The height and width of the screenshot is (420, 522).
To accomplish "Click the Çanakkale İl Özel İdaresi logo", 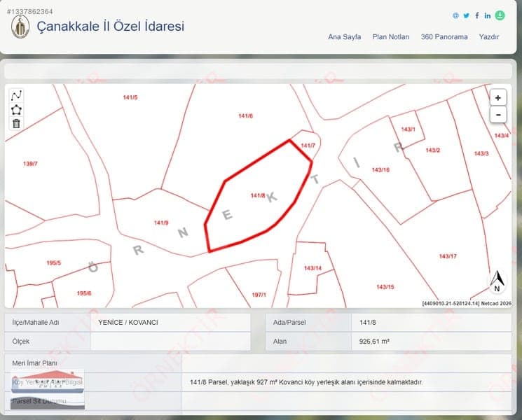I will point(20,27).
